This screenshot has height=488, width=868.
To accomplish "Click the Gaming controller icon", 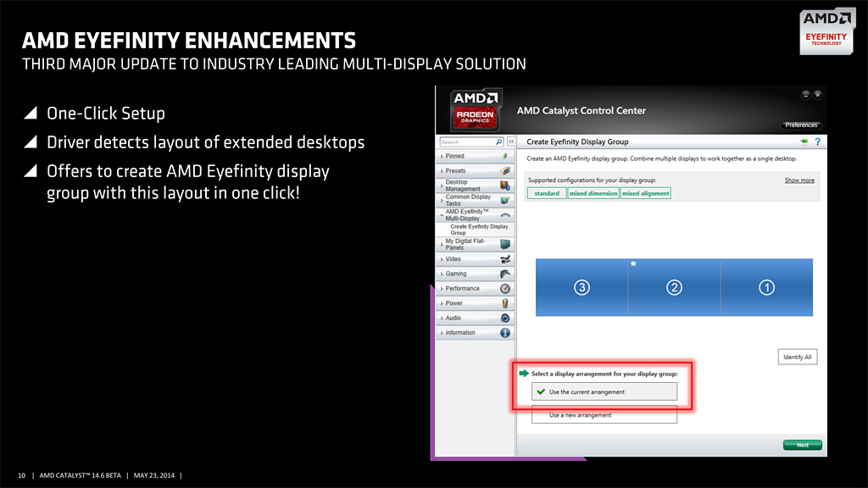I will (505, 274).
